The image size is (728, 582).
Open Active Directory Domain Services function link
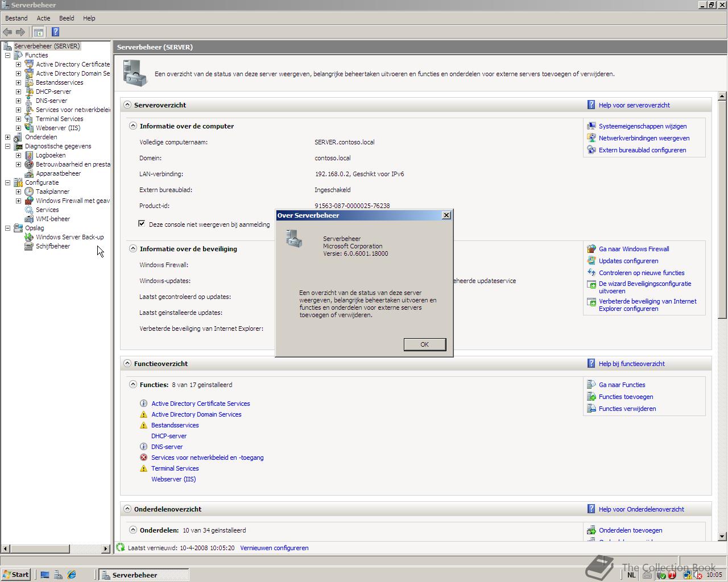coord(196,414)
